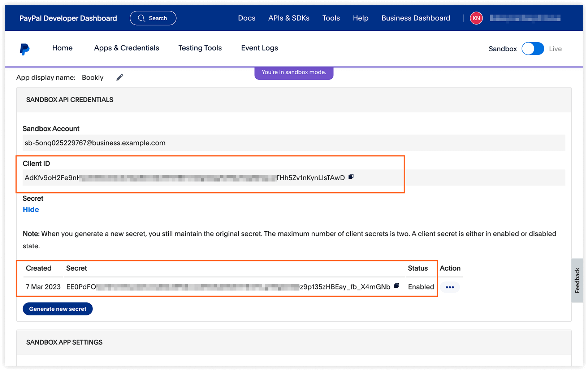Click the Created column header
This screenshot has width=588, height=371.
click(39, 268)
